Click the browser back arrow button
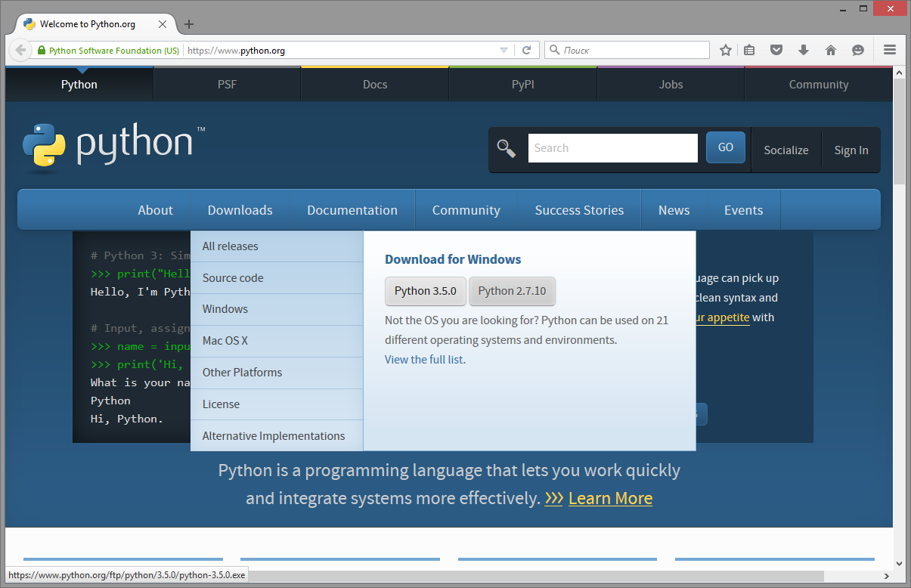 (20, 50)
